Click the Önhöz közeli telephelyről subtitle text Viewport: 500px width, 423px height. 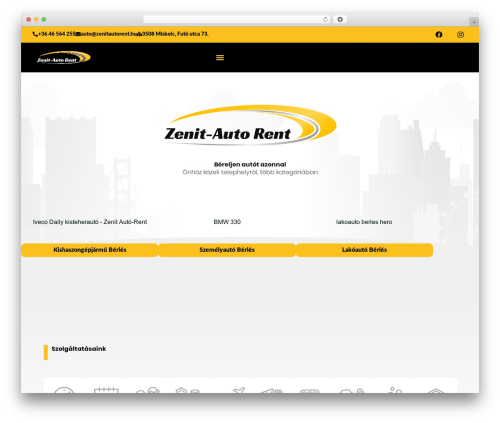pos(250,172)
